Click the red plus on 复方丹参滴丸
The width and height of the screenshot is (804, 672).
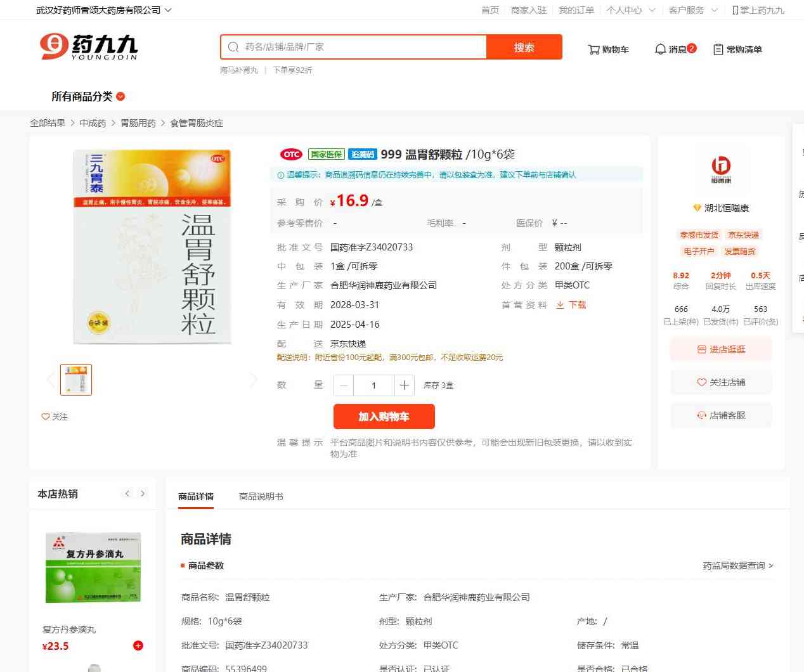coord(138,645)
